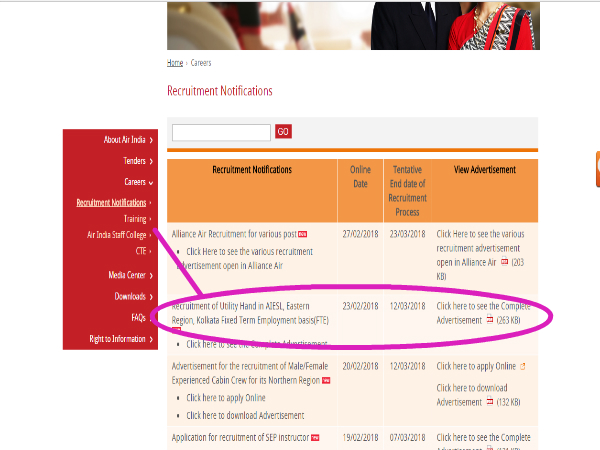Click the Alliance Air various recruitment advertisement bullet link
The width and height of the screenshot is (600, 450).
245,259
